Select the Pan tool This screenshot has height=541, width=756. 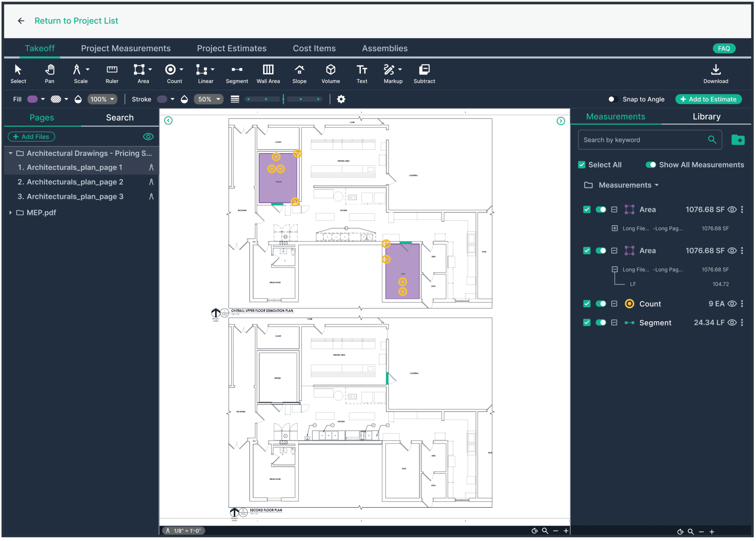pyautogui.click(x=49, y=73)
